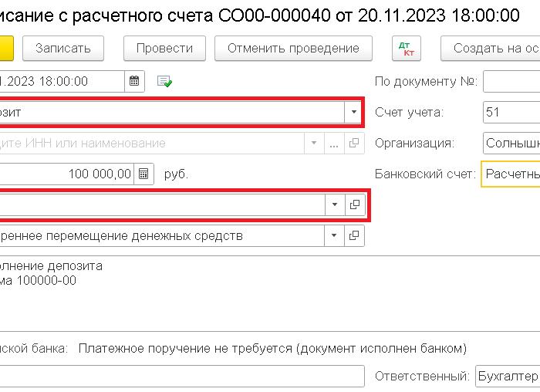This screenshot has height=392, width=540.
Task: Open the form icon of the empty highlighted field
Action: [355, 204]
